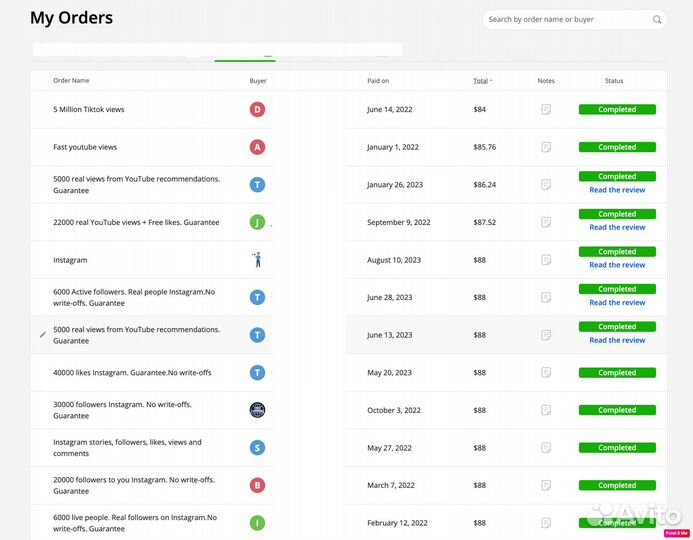The height and width of the screenshot is (540, 693).
Task: Select the $87.52 total amount
Action: [x=484, y=222]
